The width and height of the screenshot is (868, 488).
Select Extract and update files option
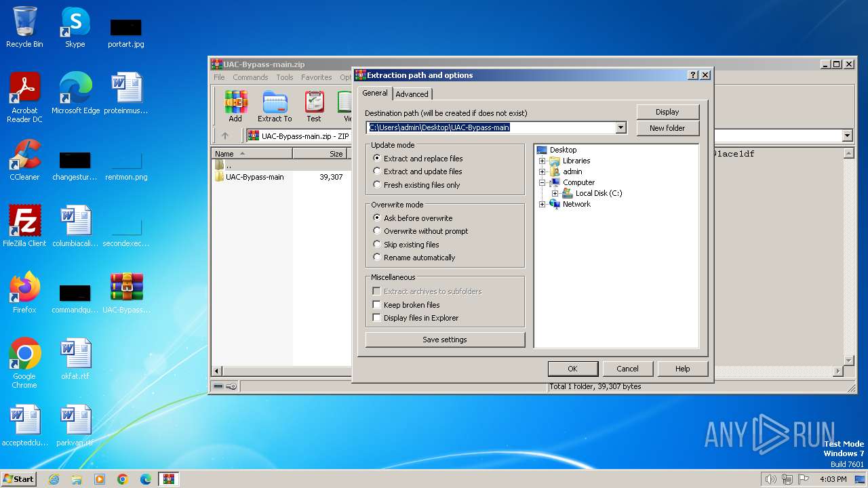tap(418, 171)
